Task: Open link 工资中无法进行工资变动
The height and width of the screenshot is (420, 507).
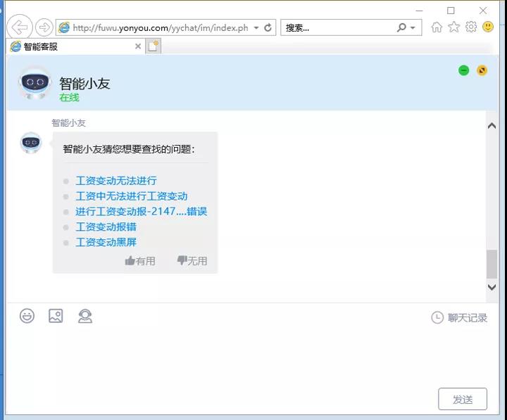Action: [x=132, y=196]
